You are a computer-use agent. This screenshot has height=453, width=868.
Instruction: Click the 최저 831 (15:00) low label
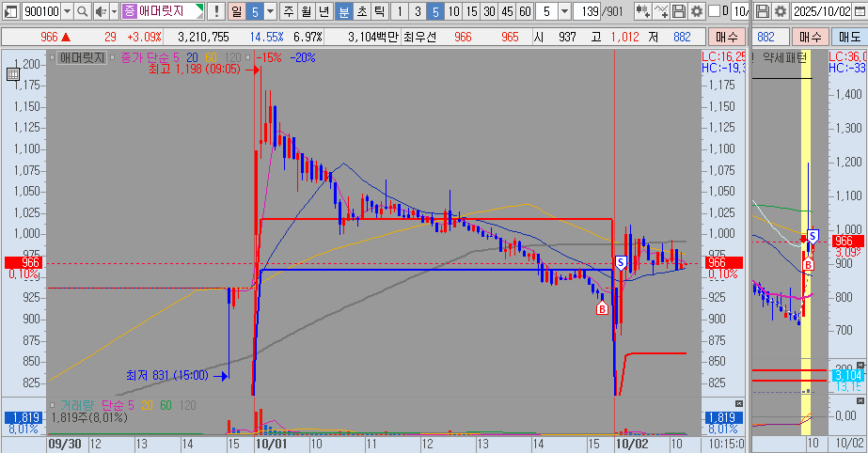pyautogui.click(x=167, y=376)
